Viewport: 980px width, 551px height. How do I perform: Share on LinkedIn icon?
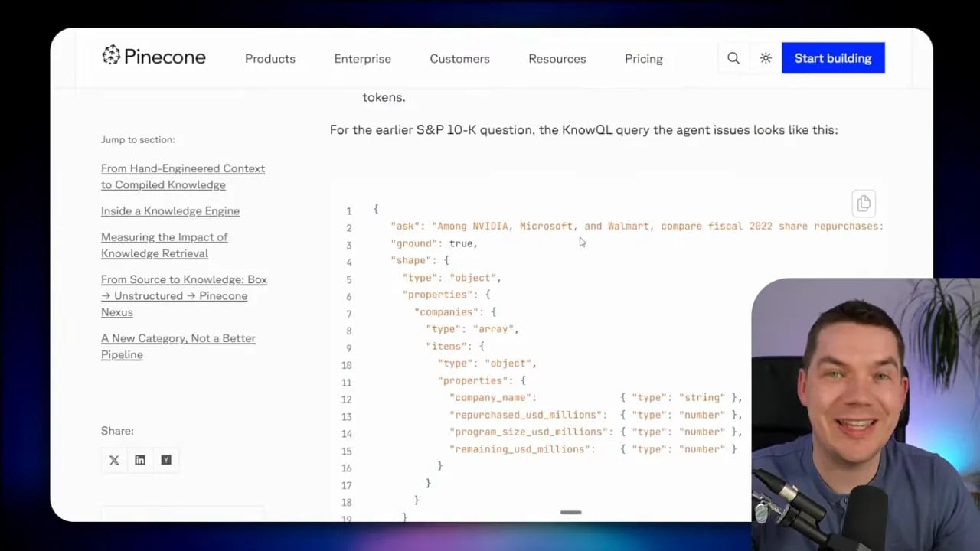(140, 460)
